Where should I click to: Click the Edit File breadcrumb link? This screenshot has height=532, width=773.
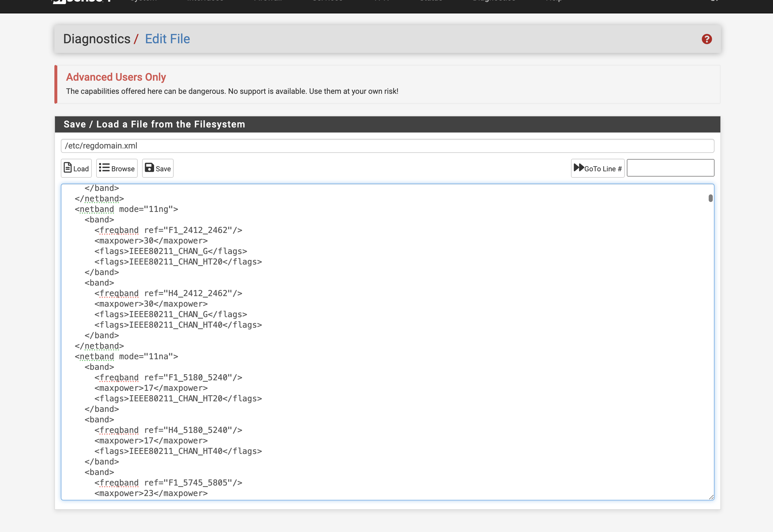[167, 39]
